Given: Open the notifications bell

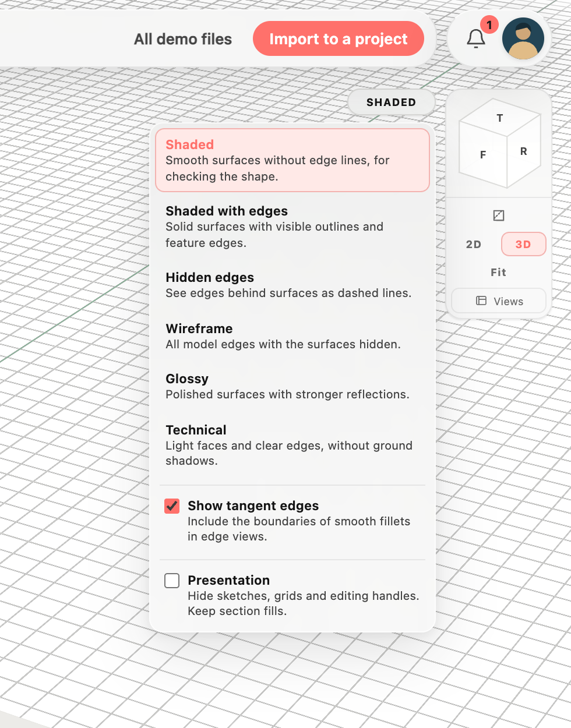Looking at the screenshot, I should click(x=476, y=39).
